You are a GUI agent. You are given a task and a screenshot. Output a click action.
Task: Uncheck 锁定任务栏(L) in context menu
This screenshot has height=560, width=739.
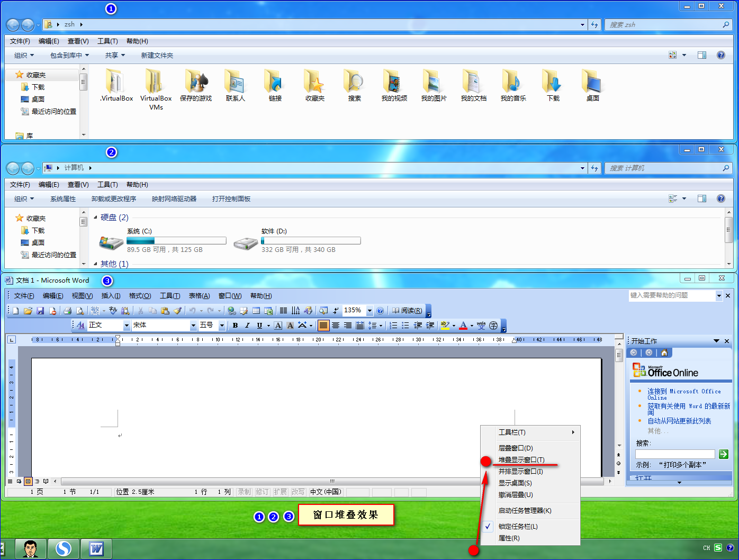tap(517, 526)
